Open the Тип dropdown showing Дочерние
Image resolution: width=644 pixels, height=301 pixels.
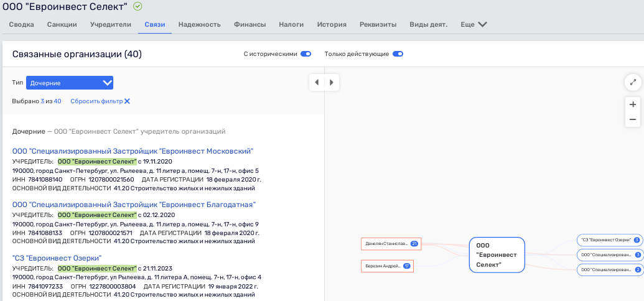coord(70,83)
